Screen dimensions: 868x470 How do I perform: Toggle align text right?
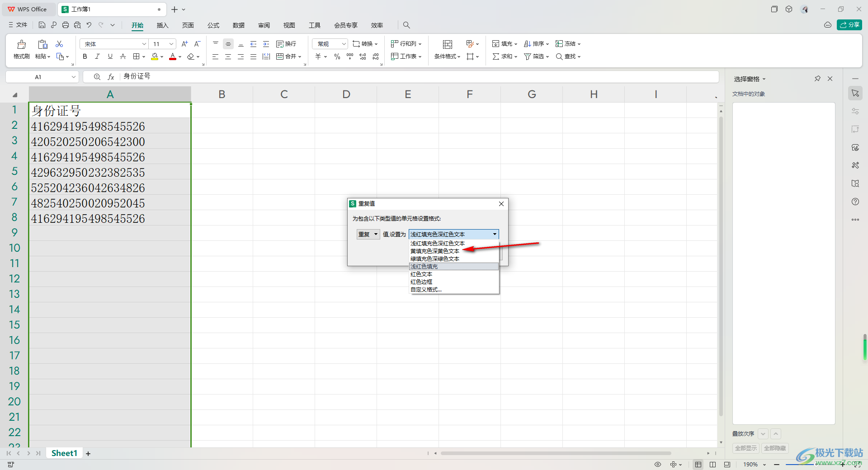tap(241, 56)
